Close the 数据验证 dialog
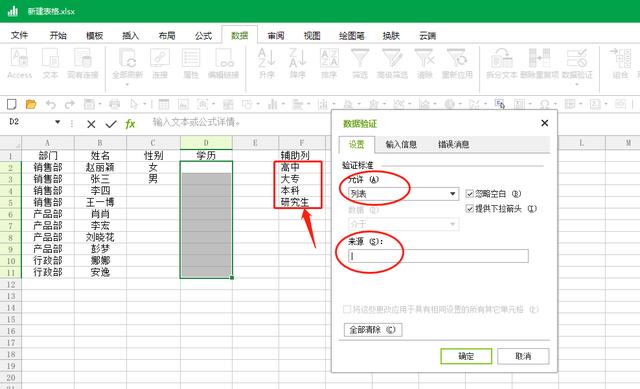The height and width of the screenshot is (389, 640). coord(544,123)
